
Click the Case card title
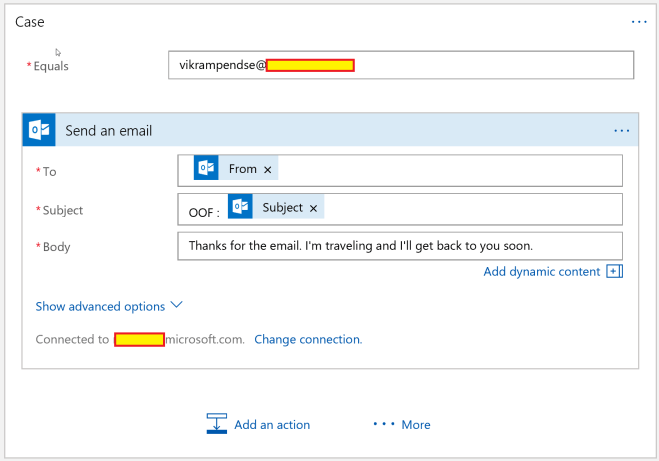point(30,21)
